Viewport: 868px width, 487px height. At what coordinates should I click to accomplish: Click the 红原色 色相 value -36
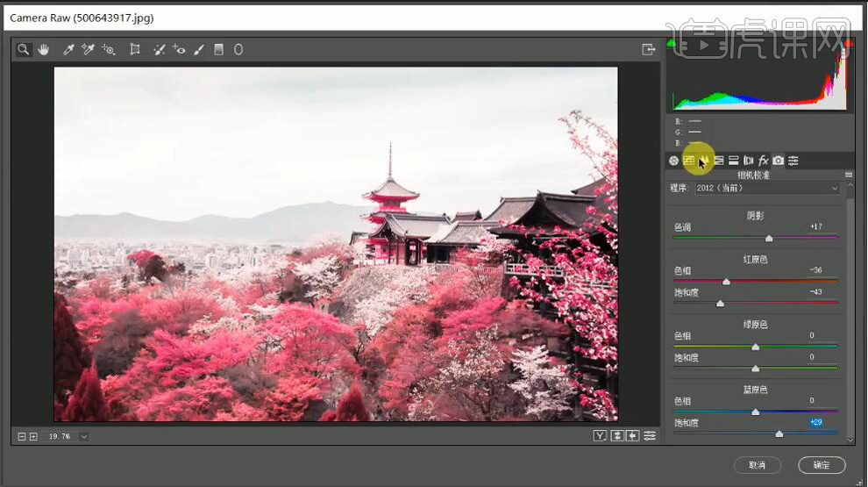click(816, 270)
